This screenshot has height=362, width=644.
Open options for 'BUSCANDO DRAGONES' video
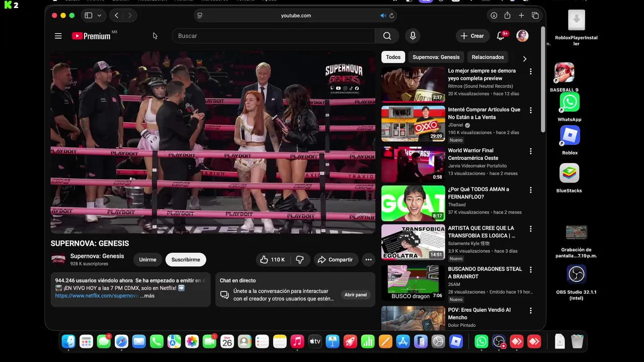point(530,269)
